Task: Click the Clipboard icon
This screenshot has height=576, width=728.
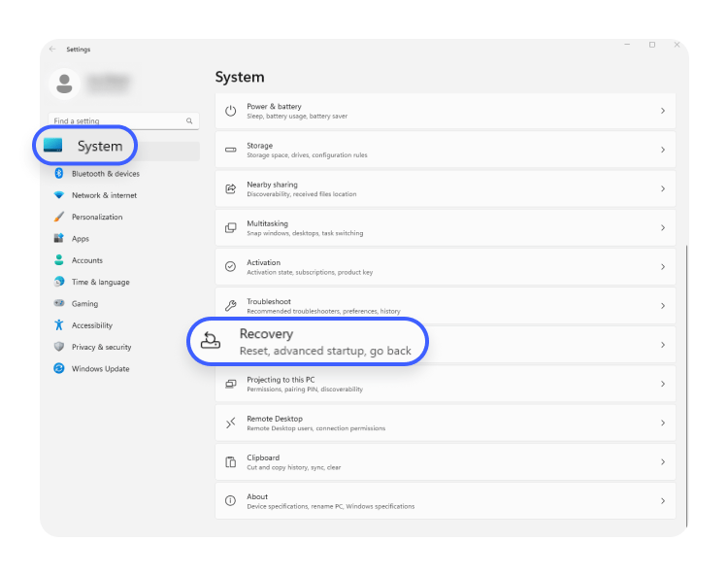Action: pos(230,461)
